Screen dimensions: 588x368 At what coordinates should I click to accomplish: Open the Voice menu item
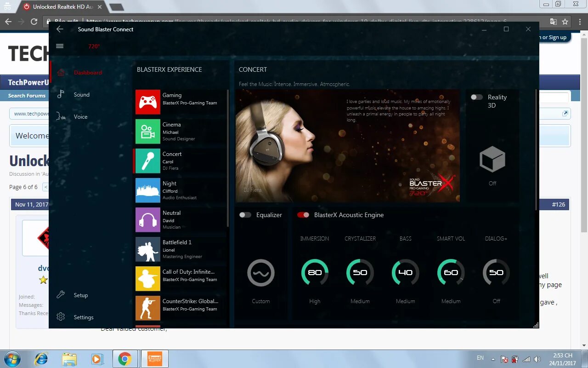pos(80,117)
